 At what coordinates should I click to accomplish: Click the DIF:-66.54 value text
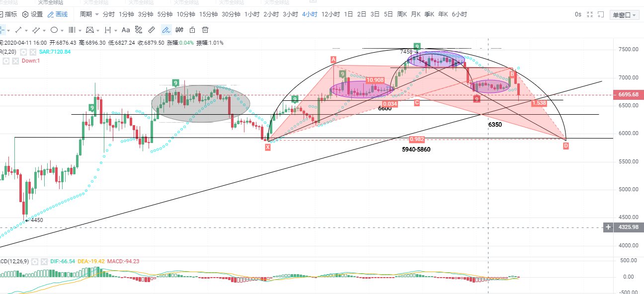coord(62,261)
